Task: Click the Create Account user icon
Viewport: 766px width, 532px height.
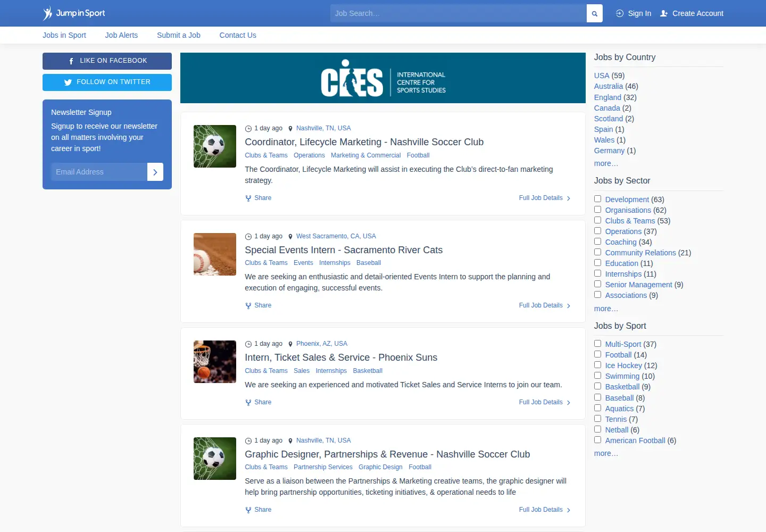Action: (664, 13)
